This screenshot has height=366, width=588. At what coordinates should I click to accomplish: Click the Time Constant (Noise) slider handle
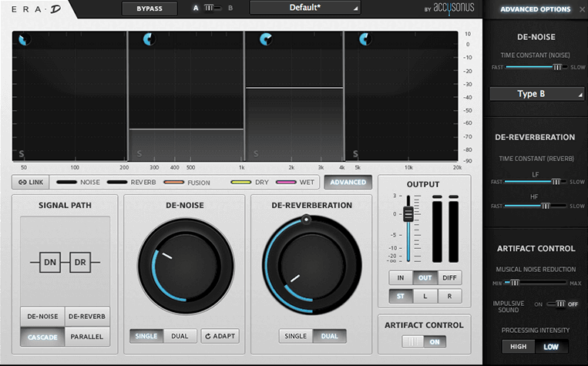(x=557, y=67)
